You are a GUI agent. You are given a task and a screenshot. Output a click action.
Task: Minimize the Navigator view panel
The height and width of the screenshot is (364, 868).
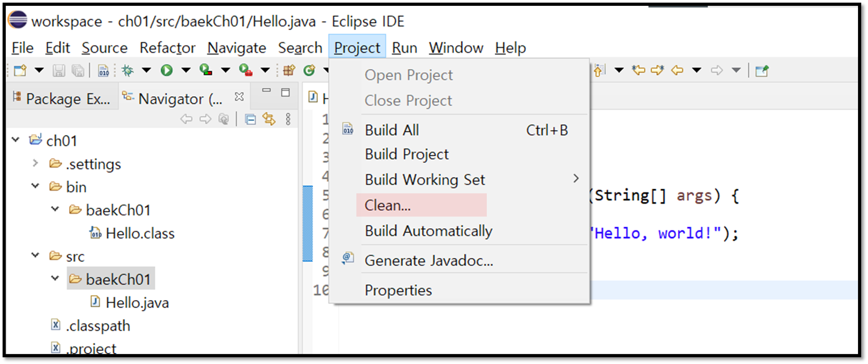pyautogui.click(x=267, y=91)
